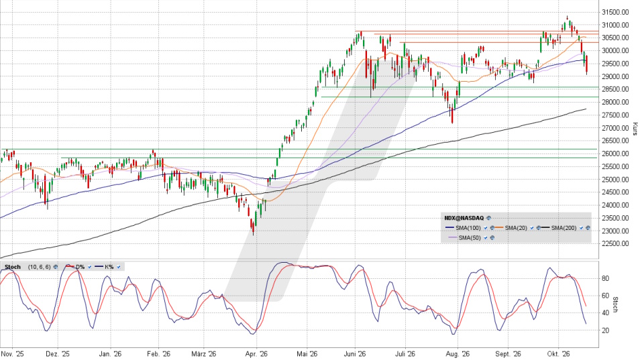Click the SMA(20) legend label
644x362 pixels.
click(x=516, y=228)
